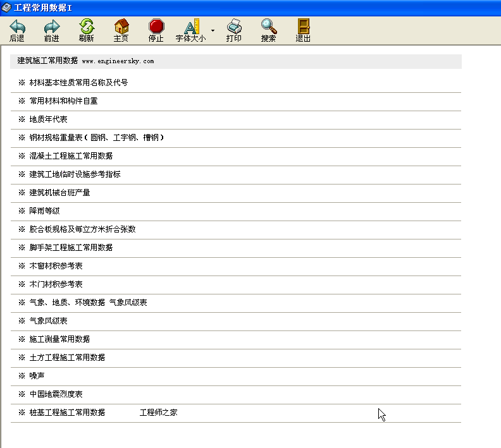Open 桩基工程施工常用数据 link
The image size is (501, 448).
tap(67, 413)
